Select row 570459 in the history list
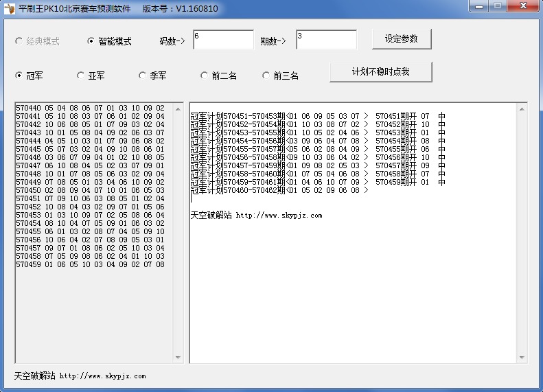Viewport: 543px width, 392px height. (90, 264)
